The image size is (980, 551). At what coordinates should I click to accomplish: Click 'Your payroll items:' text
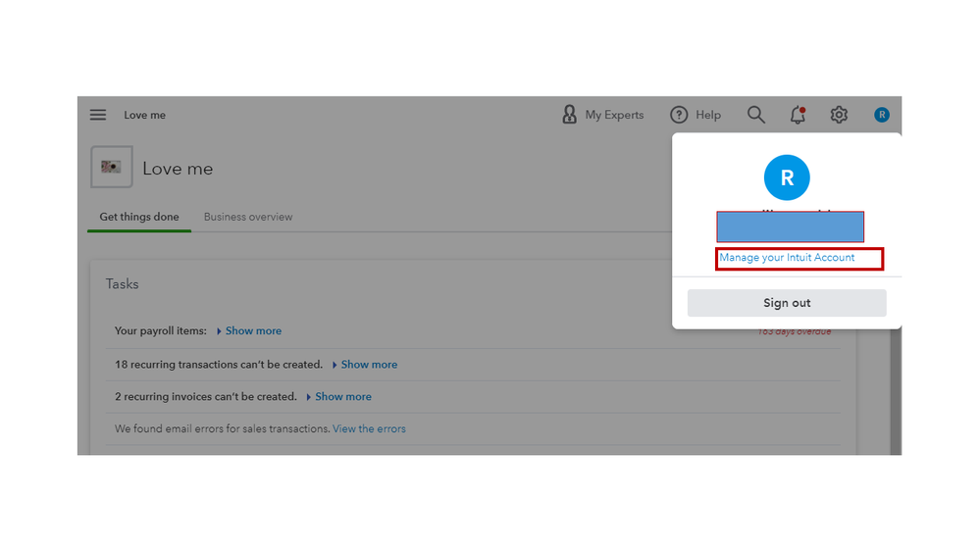(161, 331)
